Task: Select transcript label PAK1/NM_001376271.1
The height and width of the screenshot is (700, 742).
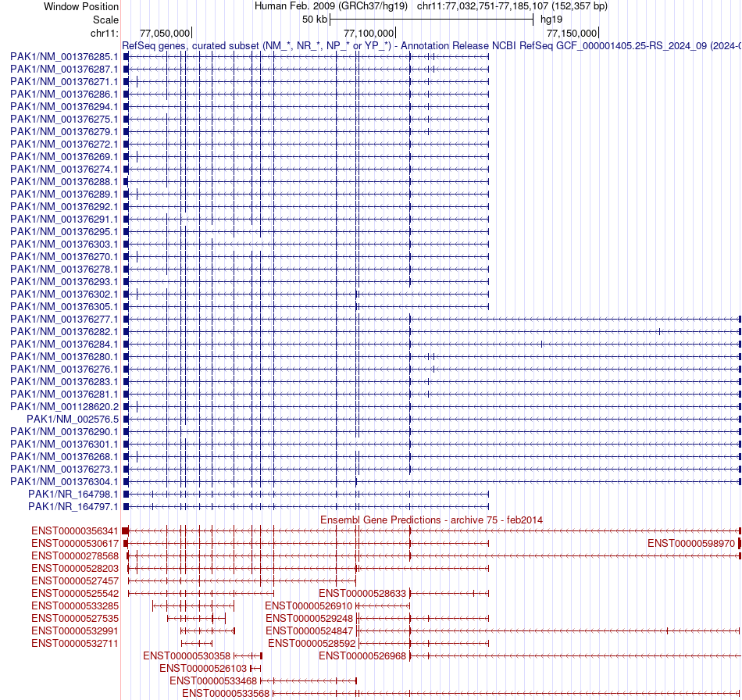Action: 64,82
